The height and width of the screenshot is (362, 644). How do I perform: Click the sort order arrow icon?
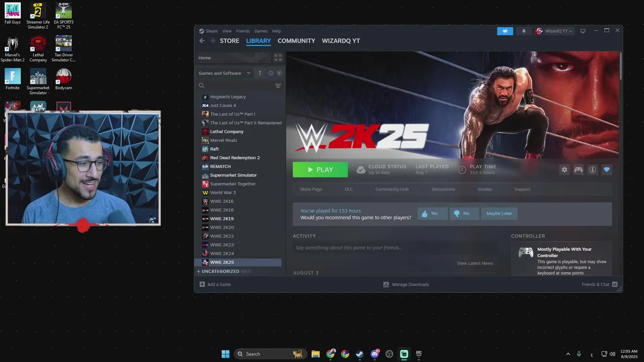[260, 73]
